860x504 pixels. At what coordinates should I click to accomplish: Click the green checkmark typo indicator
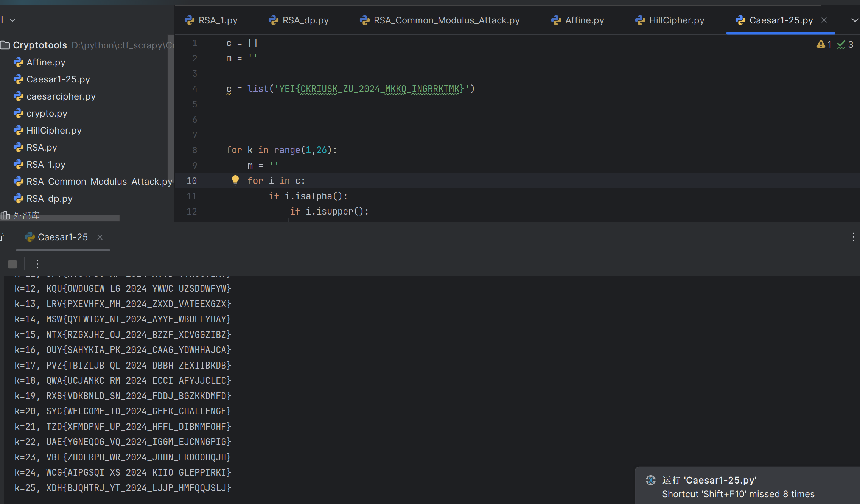[x=841, y=45]
